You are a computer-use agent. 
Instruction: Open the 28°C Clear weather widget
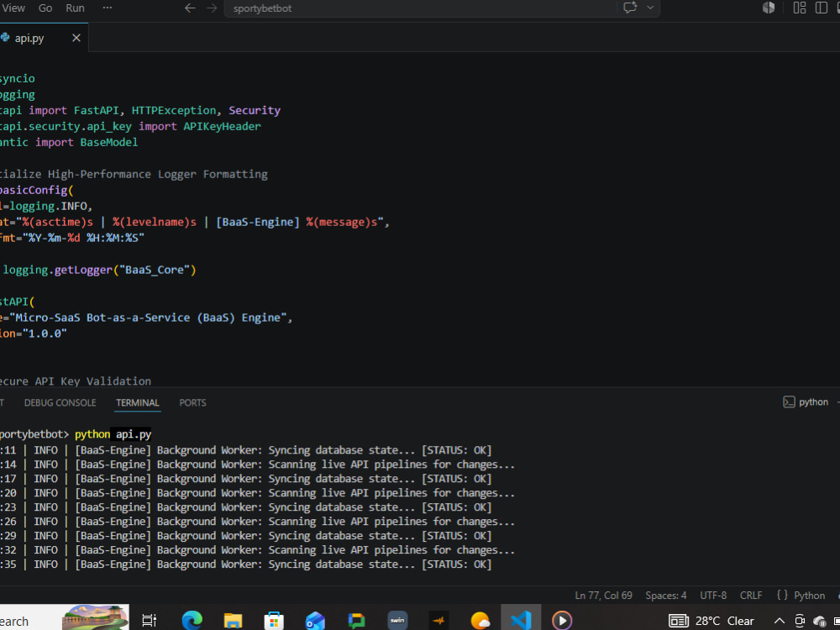point(711,621)
